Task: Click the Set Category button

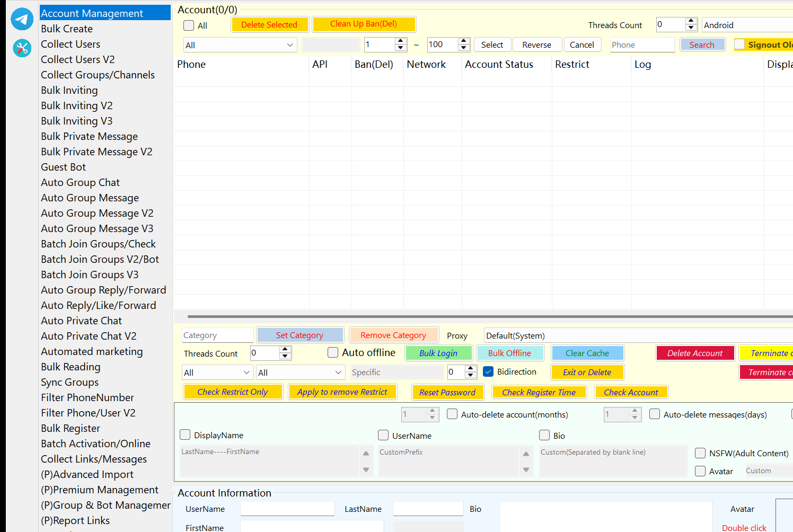Action: 299,335
